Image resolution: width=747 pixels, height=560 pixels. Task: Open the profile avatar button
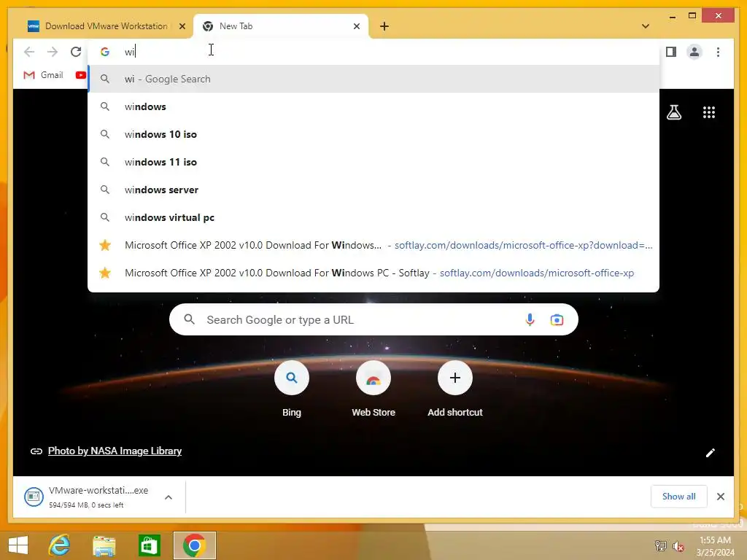click(x=694, y=52)
